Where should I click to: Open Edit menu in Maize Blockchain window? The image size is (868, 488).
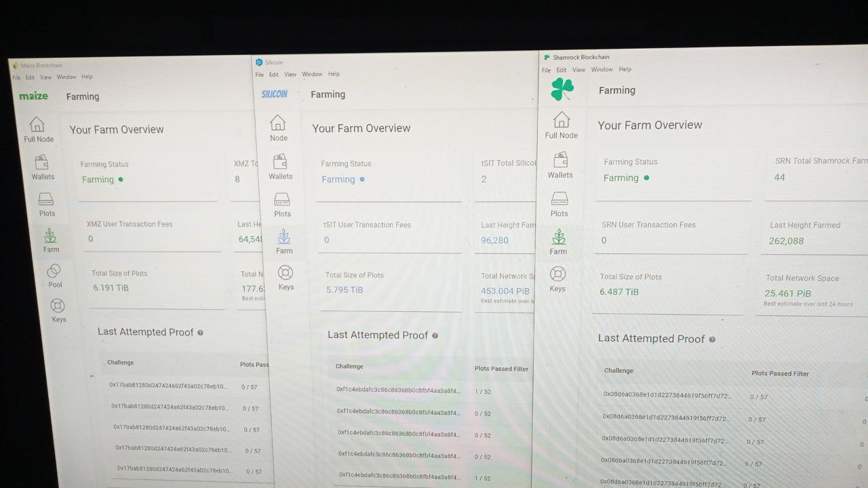(30, 77)
